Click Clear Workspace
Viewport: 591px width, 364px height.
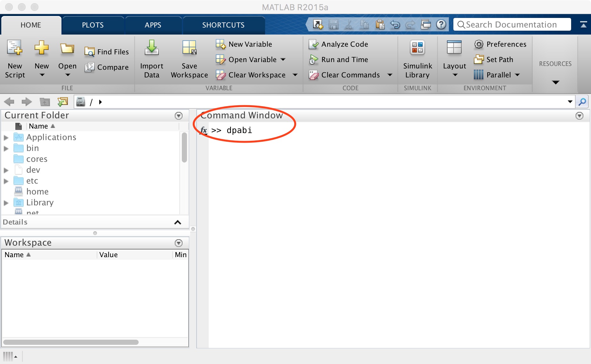pyautogui.click(x=251, y=75)
